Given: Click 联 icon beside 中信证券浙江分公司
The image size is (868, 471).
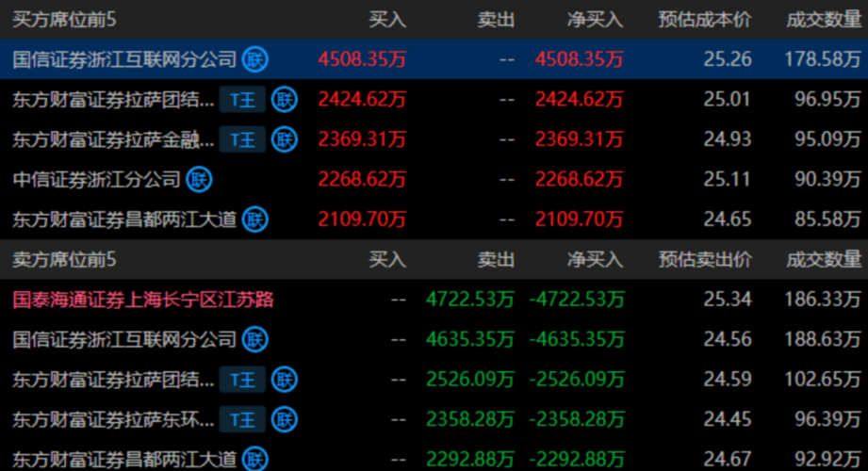Looking at the screenshot, I should click(x=199, y=179).
